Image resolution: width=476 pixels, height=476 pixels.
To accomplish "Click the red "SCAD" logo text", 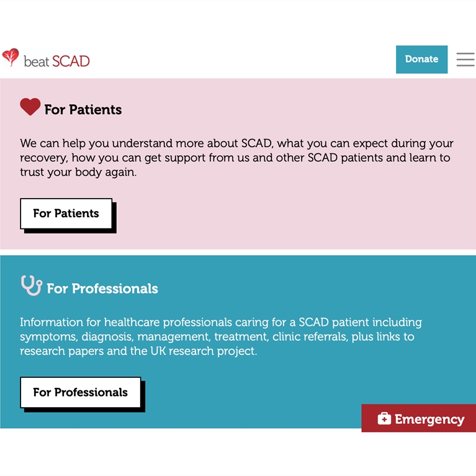I will [71, 61].
